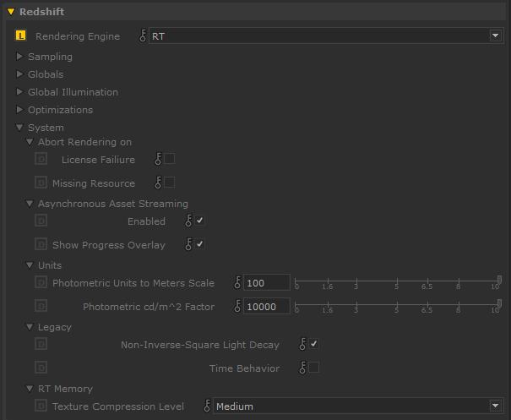The width and height of the screenshot is (511, 420).
Task: Click the Photometric cd/m^2 Factor value field
Action: (267, 307)
